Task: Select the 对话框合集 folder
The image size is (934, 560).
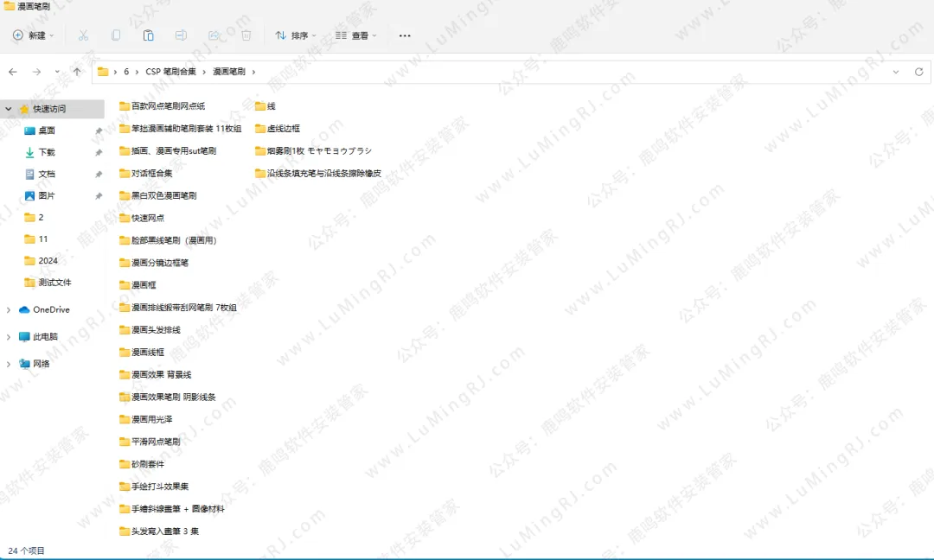Action: tap(151, 173)
